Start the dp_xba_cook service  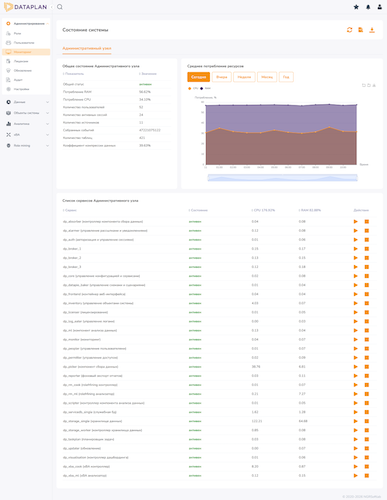pyautogui.click(x=356, y=467)
